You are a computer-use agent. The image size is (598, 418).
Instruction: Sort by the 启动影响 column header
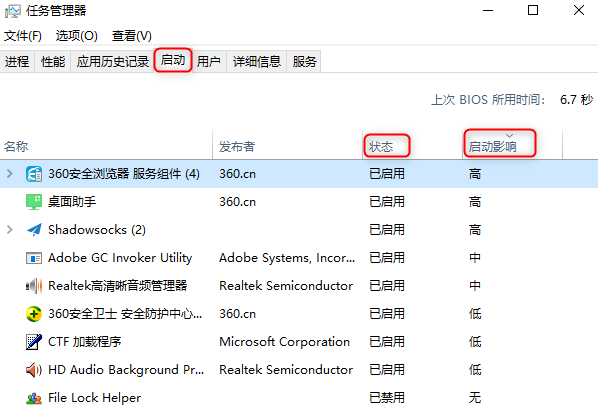pyautogui.click(x=512, y=146)
